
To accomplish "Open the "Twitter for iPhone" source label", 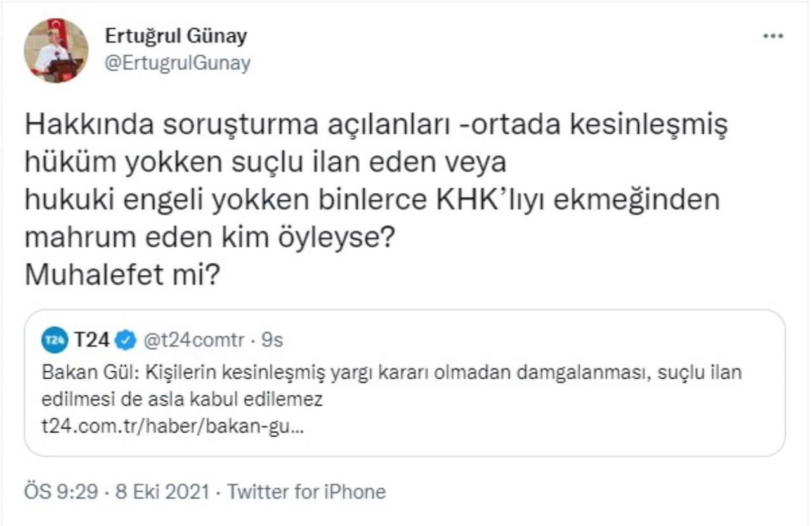I will (306, 492).
